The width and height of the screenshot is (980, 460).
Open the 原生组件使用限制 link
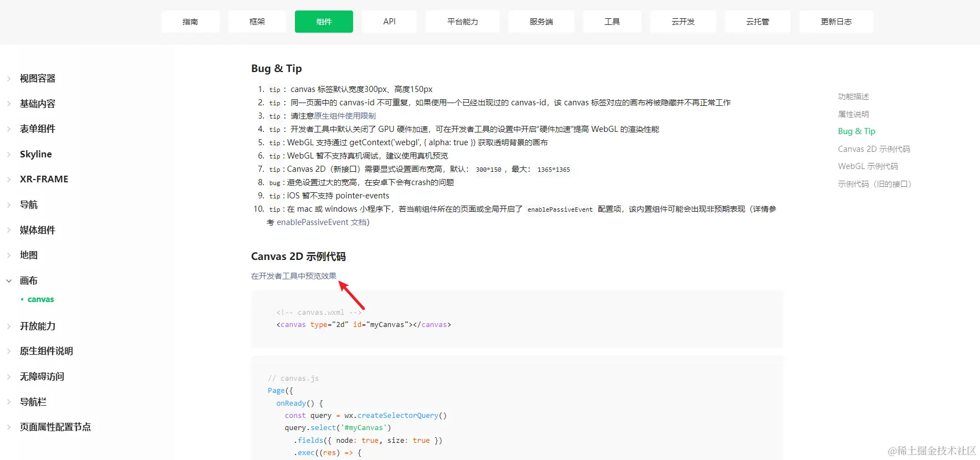pyautogui.click(x=345, y=116)
